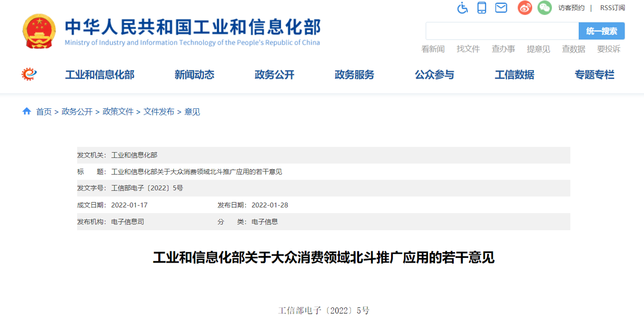This screenshot has width=644, height=321.
Task: Click the email envelope icon
Action: click(x=501, y=8)
